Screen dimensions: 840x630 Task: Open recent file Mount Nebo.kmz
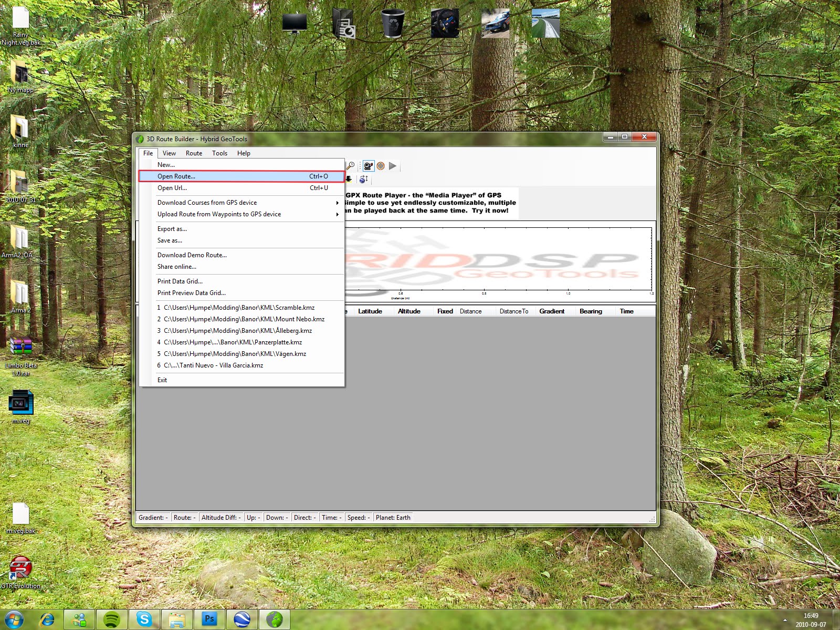pyautogui.click(x=241, y=319)
